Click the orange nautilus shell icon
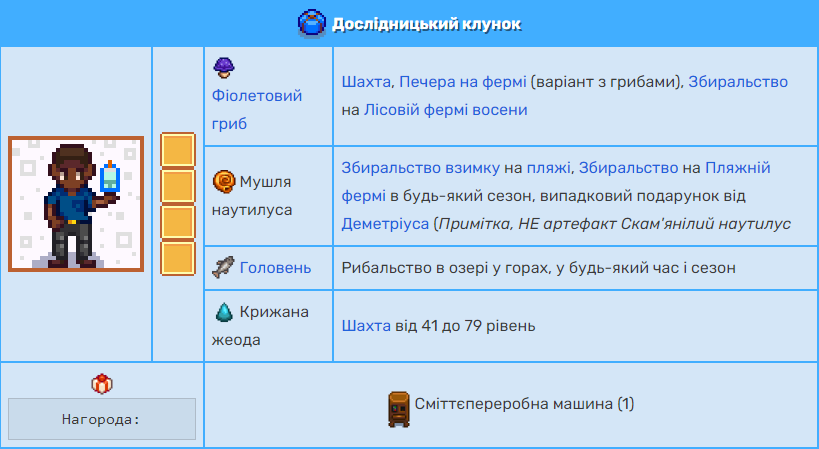This screenshot has width=819, height=449. point(224,182)
